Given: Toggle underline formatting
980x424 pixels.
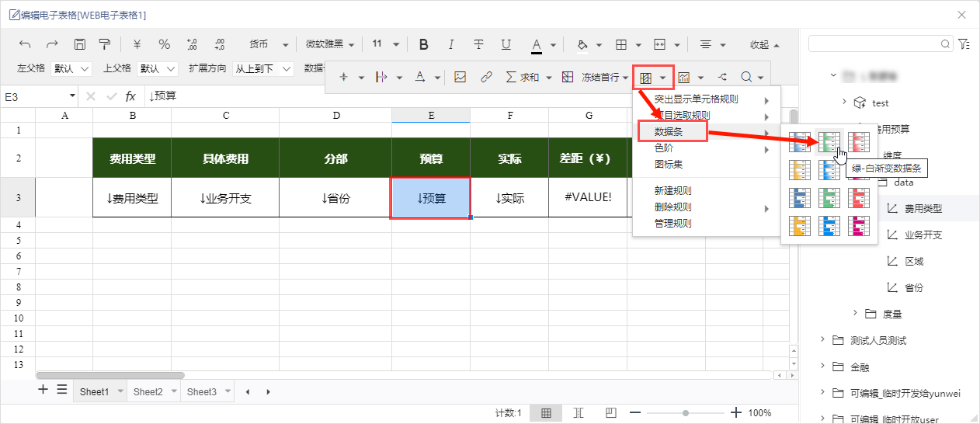Looking at the screenshot, I should [506, 44].
